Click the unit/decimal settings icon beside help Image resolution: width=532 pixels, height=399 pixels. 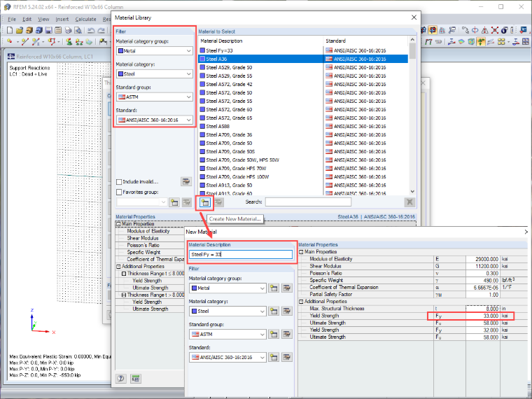click(x=136, y=379)
